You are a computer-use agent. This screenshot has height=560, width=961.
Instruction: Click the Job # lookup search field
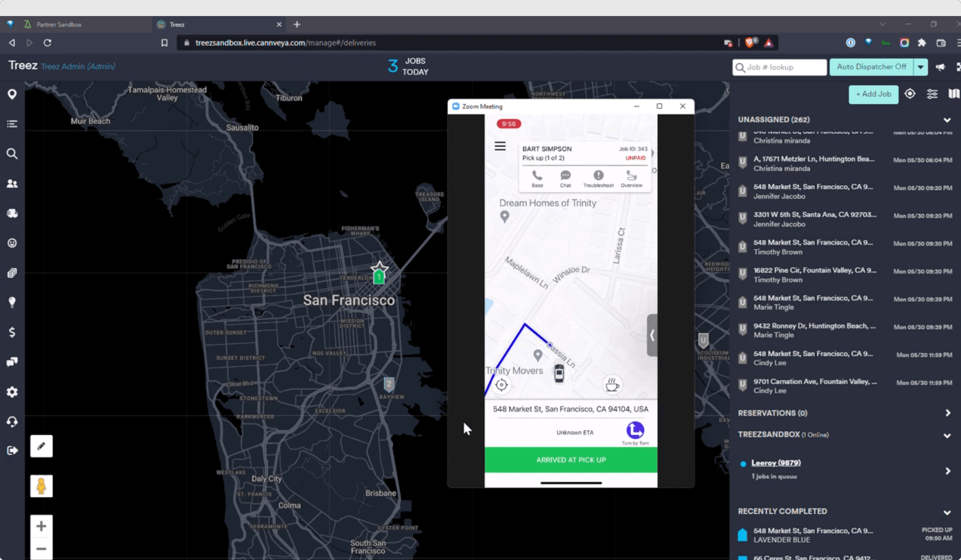coord(779,67)
